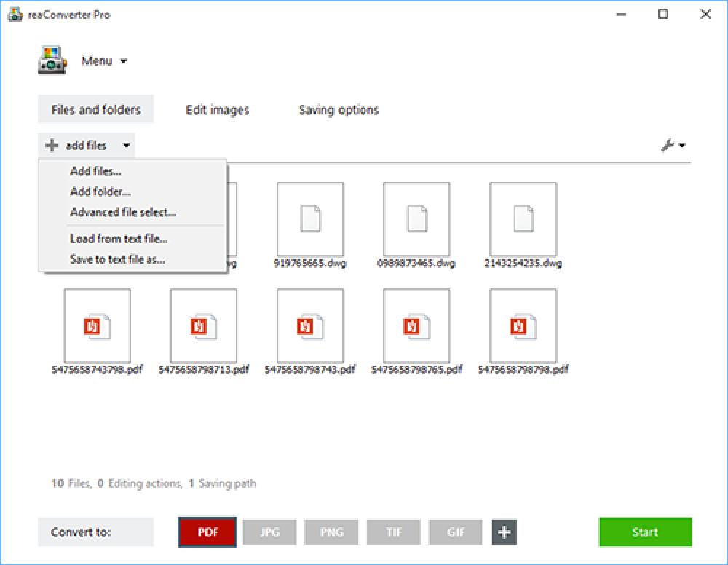This screenshot has height=565, width=728.
Task: Click the plus icon next to add files
Action: pyautogui.click(x=50, y=145)
